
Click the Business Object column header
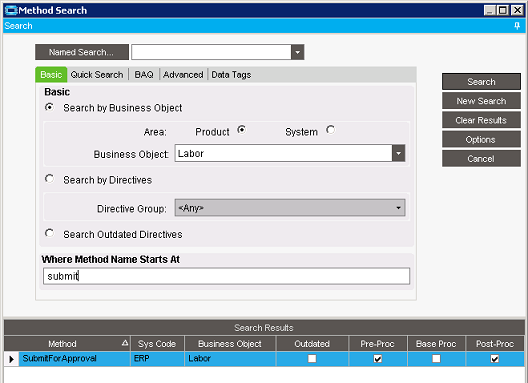click(x=230, y=344)
